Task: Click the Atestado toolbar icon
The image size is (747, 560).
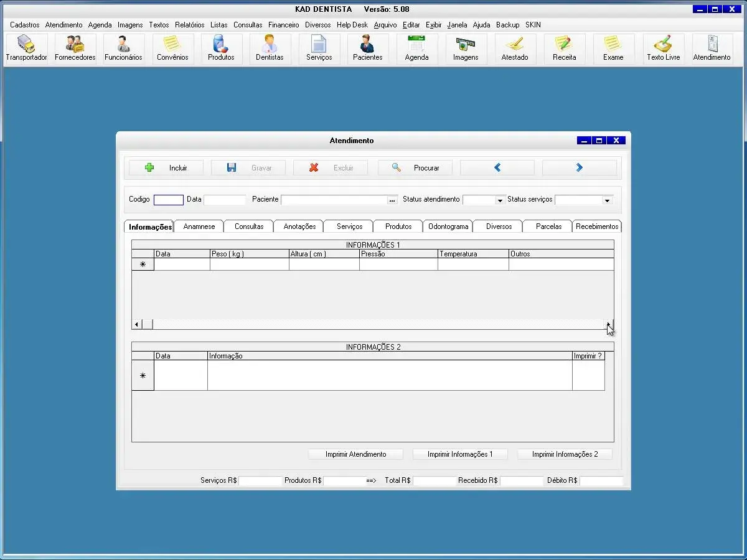Action: [x=515, y=49]
